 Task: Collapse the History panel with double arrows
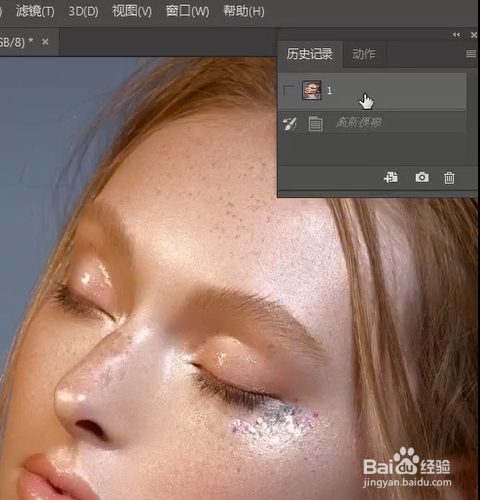(456, 35)
